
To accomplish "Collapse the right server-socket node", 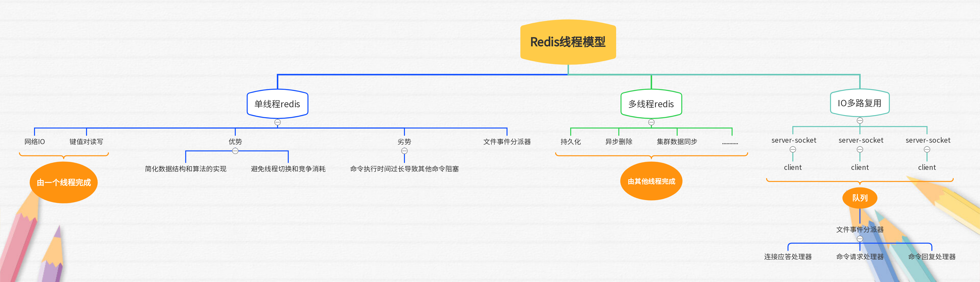I will pyautogui.click(x=927, y=149).
